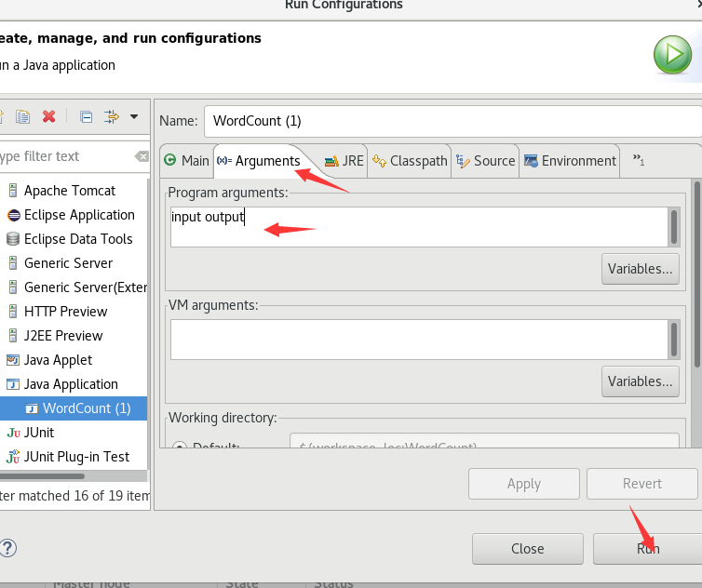Image resolution: width=702 pixels, height=588 pixels.
Task: Switch to the Main tab
Action: [x=187, y=161]
